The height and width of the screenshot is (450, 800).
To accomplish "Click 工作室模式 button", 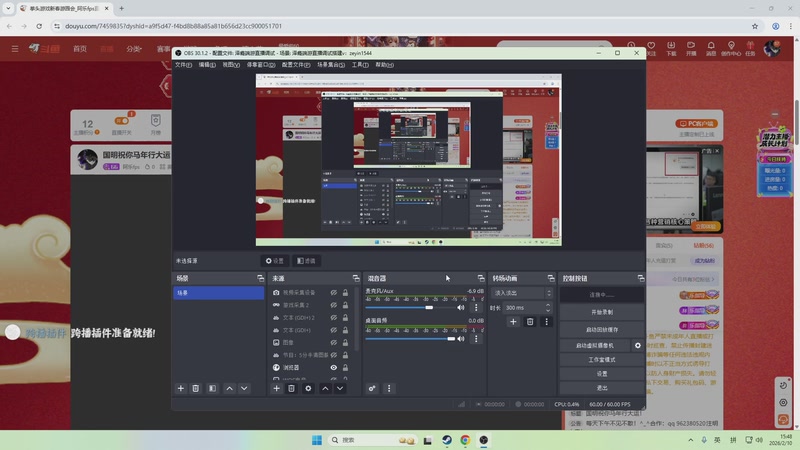I will tap(602, 360).
